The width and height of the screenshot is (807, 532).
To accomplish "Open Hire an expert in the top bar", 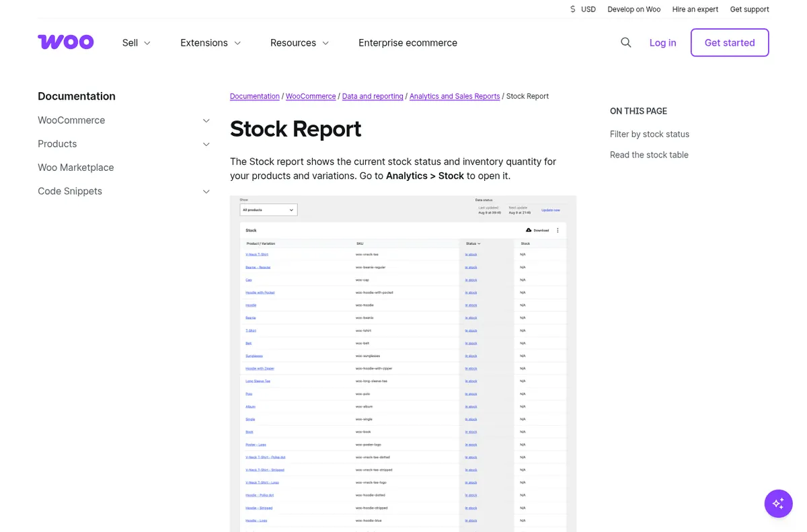I will [x=695, y=9].
